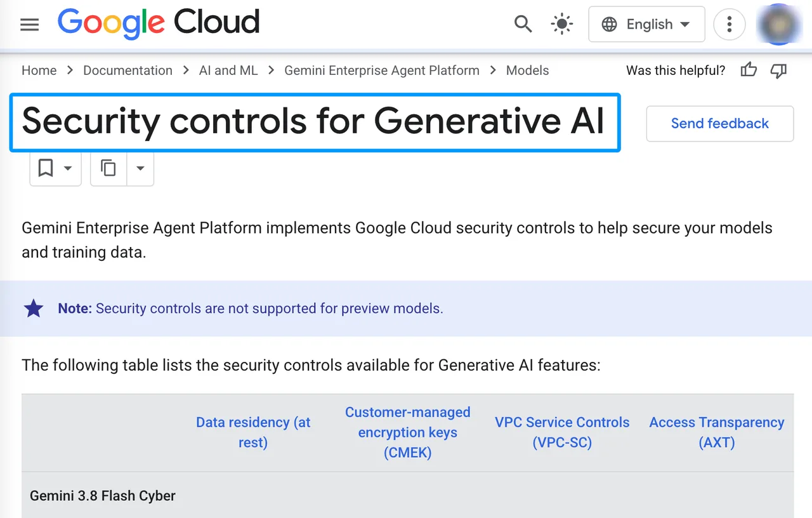Give thumbs down not helpful feedback

coord(778,70)
